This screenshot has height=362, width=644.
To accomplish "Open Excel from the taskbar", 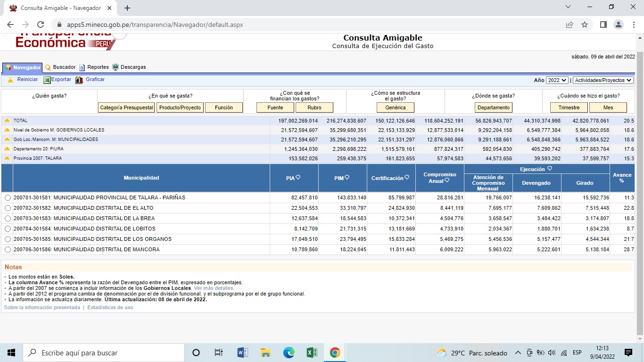I will pyautogui.click(x=312, y=353).
